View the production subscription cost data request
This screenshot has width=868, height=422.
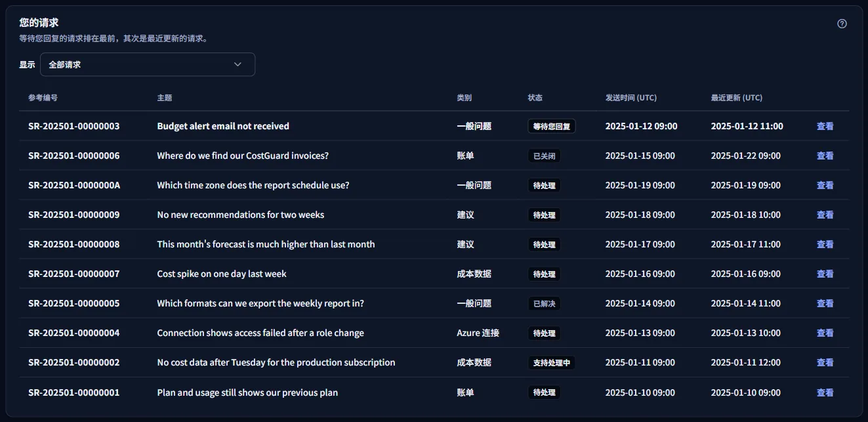tap(825, 362)
